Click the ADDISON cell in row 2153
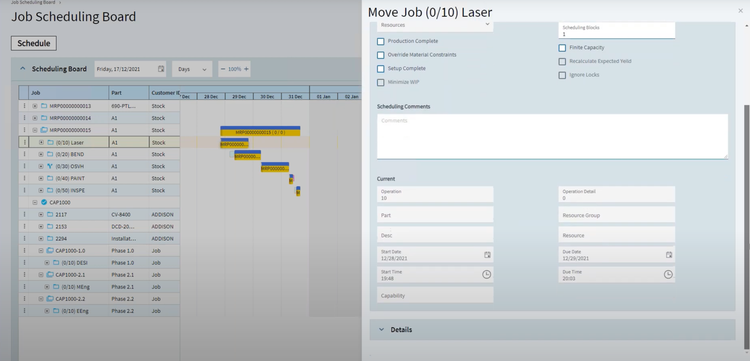 click(165, 226)
